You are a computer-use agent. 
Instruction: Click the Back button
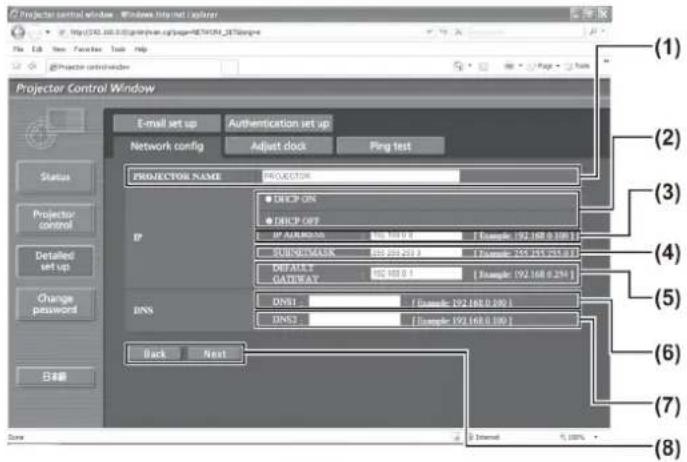155,354
